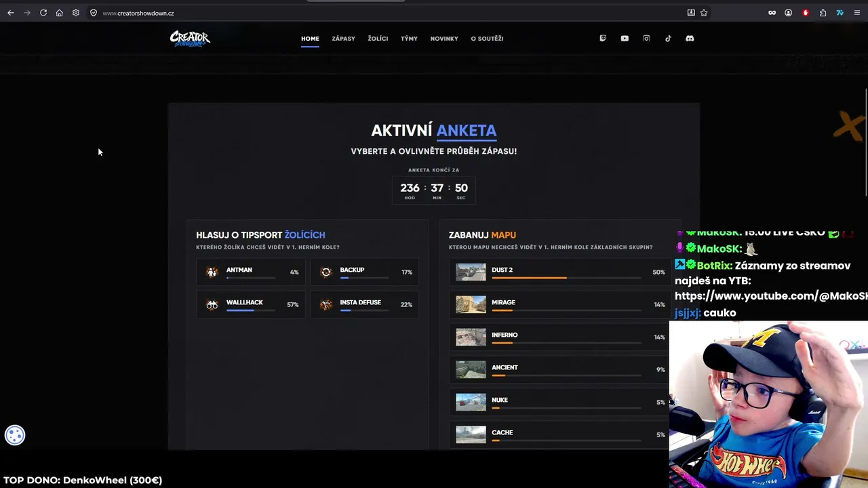This screenshot has width=868, height=488.
Task: Reload the page with the refresh icon
Action: [43, 13]
